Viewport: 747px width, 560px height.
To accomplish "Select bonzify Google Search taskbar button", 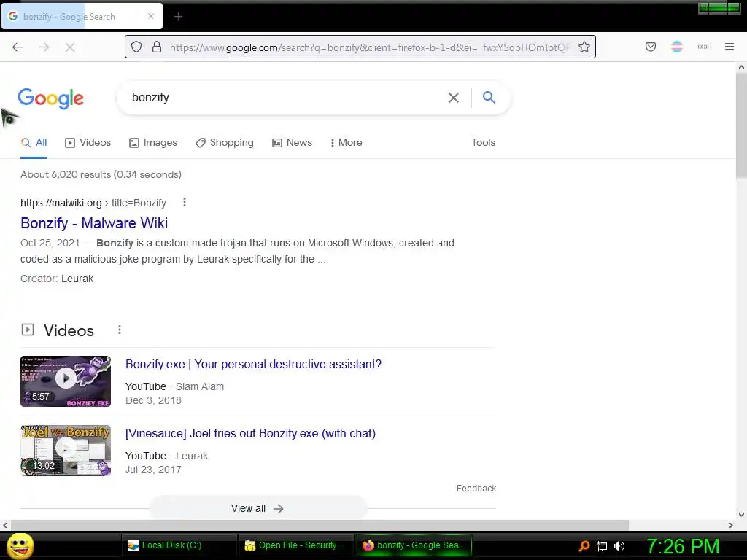I will tap(414, 545).
